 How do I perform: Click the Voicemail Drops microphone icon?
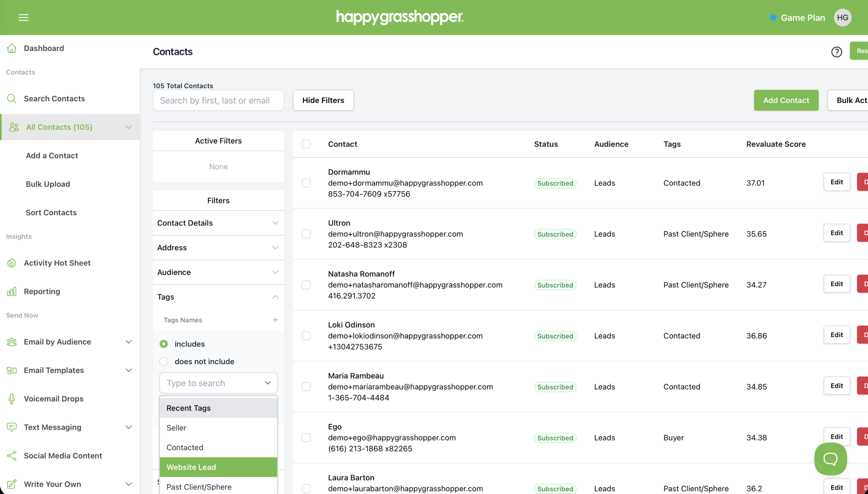[12, 399]
